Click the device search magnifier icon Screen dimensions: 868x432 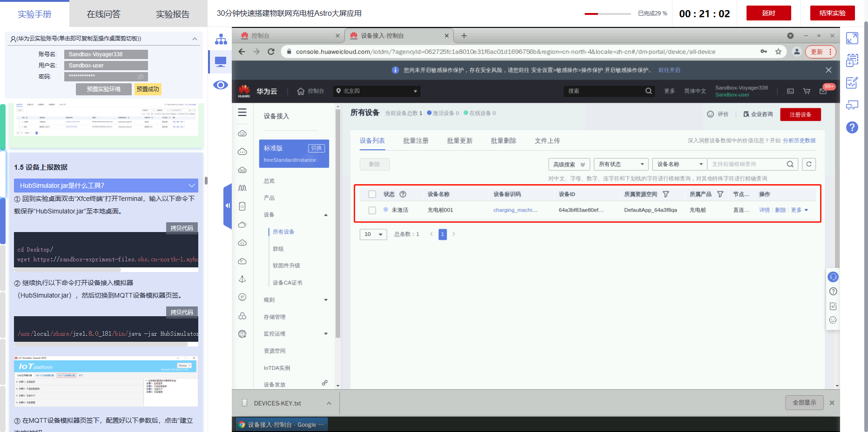[x=790, y=164]
